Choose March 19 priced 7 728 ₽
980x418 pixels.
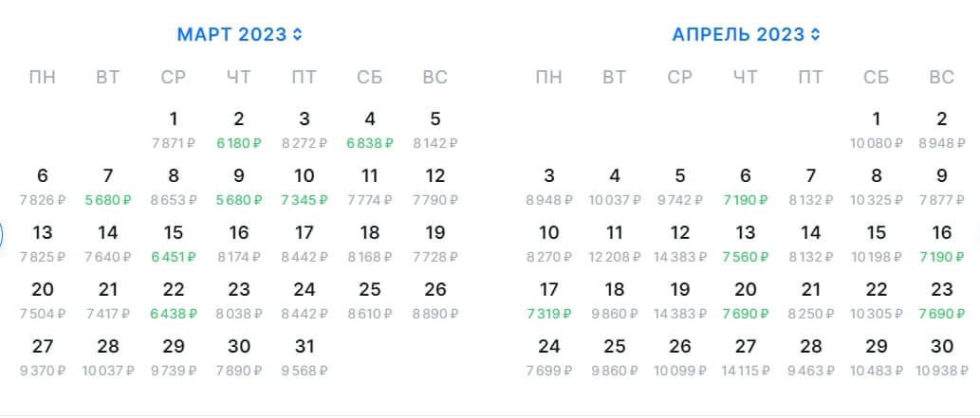tap(435, 243)
